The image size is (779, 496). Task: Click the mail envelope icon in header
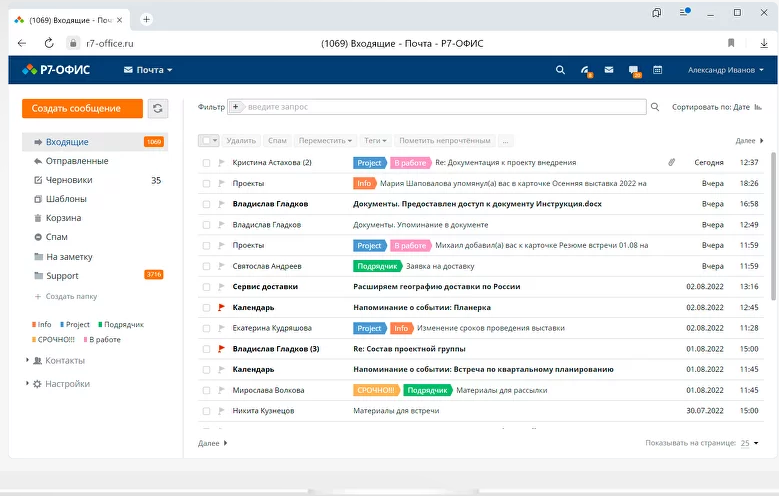(609, 70)
